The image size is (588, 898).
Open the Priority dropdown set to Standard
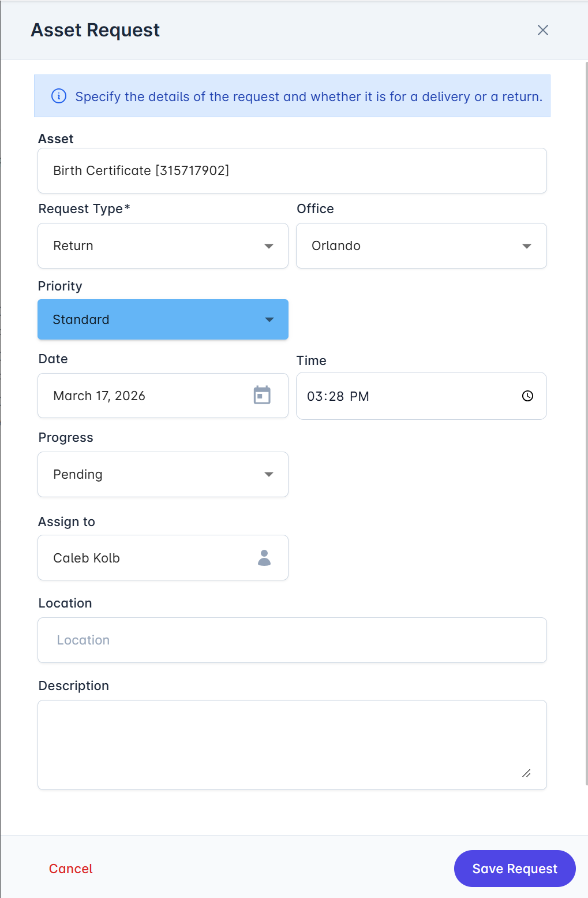(163, 319)
